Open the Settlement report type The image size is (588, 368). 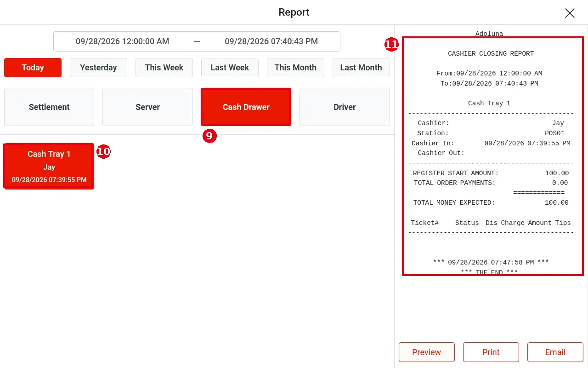click(x=49, y=107)
